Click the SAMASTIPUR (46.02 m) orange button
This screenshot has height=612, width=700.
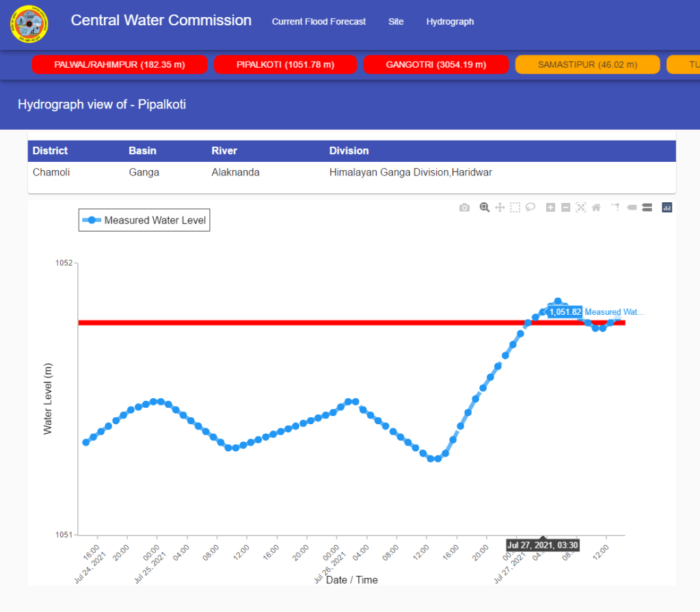point(587,65)
